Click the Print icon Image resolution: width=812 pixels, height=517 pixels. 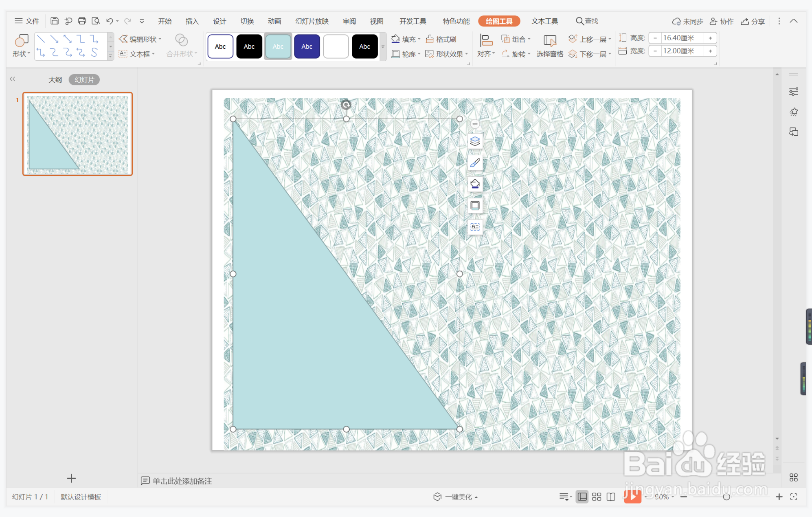(x=82, y=21)
